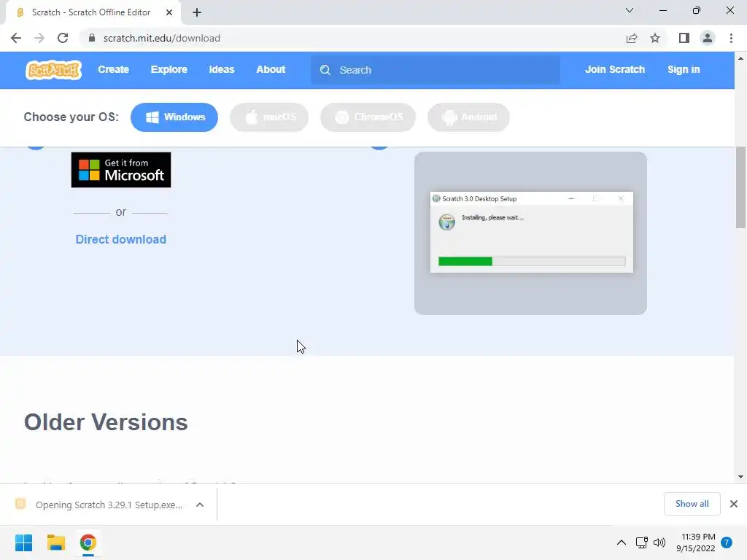The height and width of the screenshot is (560, 747).
Task: Share this page icon
Action: pyautogui.click(x=631, y=38)
